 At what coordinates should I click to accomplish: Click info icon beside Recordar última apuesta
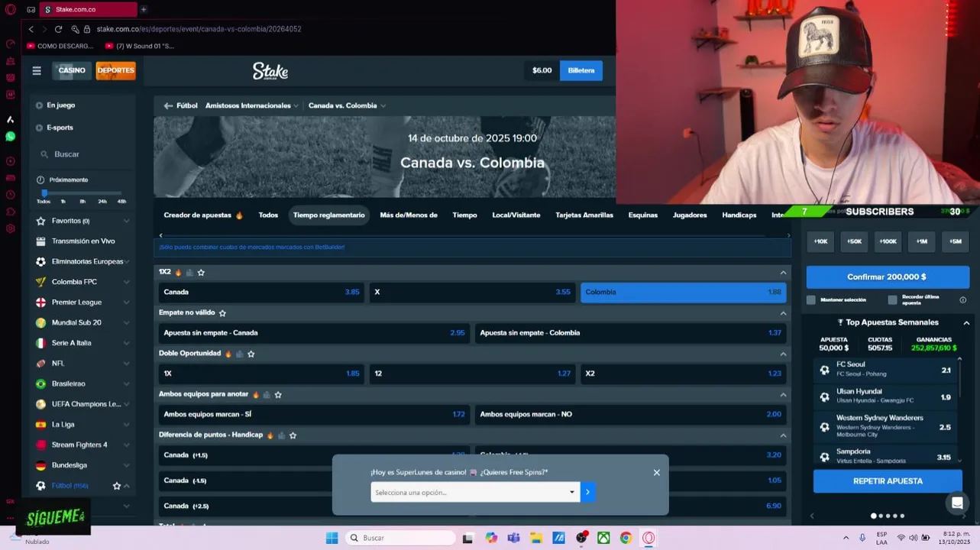(x=962, y=300)
